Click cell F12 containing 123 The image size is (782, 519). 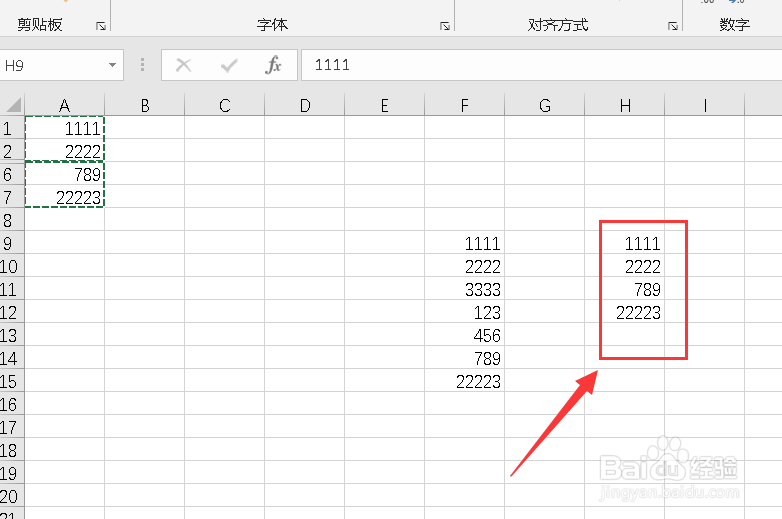464,312
